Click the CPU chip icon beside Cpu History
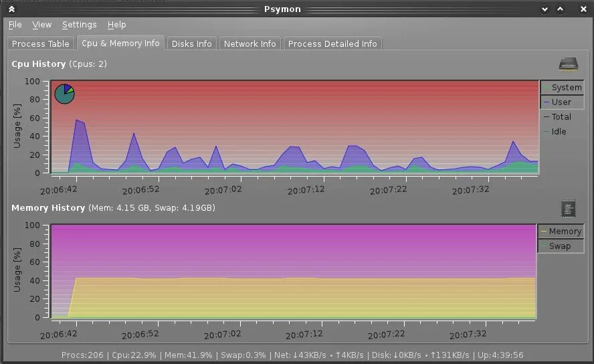The image size is (594, 364). (568, 64)
